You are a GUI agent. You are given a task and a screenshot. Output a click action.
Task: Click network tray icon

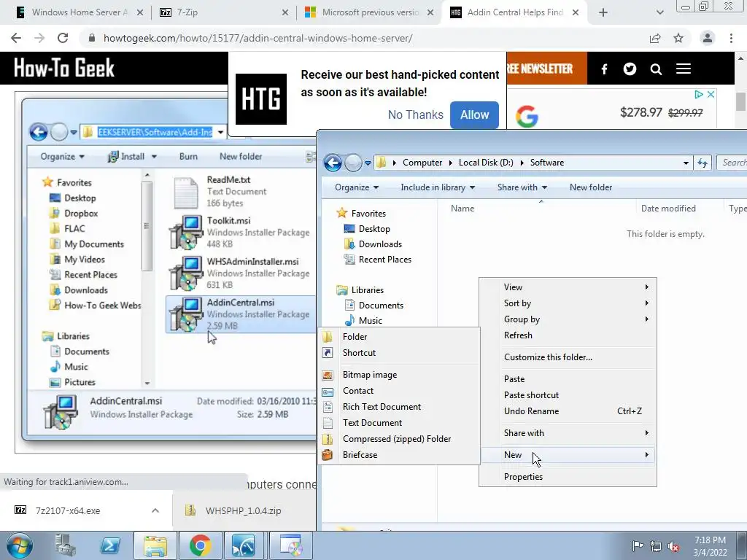[x=656, y=547]
